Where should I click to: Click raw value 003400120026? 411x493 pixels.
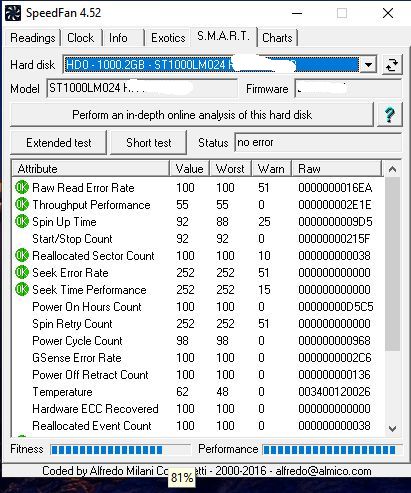point(334,392)
